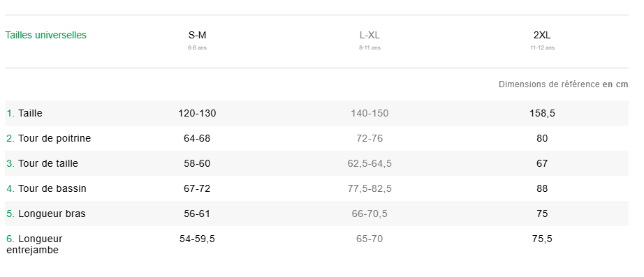Screen dimensions: 644x277
Task: Click the 54-59,5 entrejambe value
Action: (197, 239)
